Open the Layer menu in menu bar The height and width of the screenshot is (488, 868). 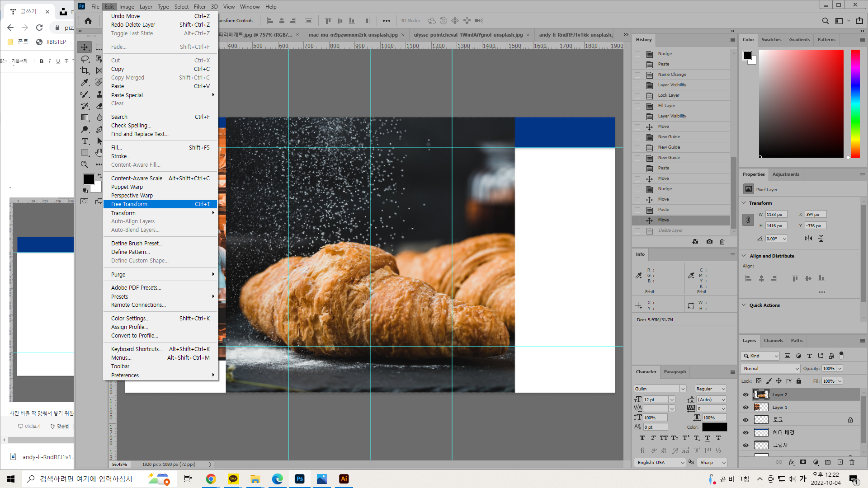[x=146, y=7]
